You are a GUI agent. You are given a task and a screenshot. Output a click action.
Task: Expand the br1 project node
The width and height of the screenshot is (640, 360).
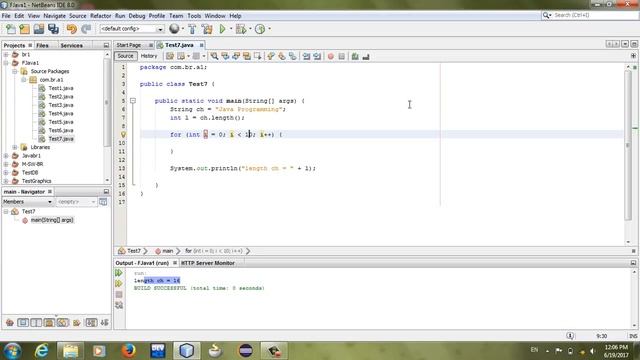tap(6, 54)
